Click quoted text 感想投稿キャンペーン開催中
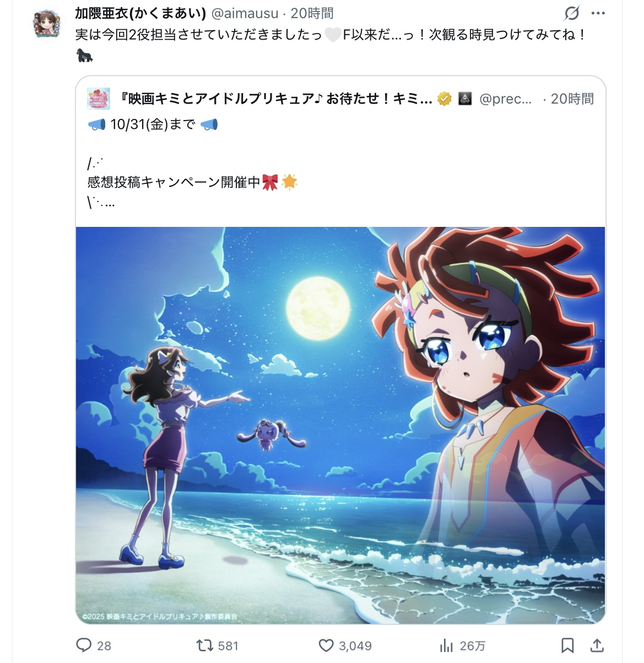 click(174, 182)
